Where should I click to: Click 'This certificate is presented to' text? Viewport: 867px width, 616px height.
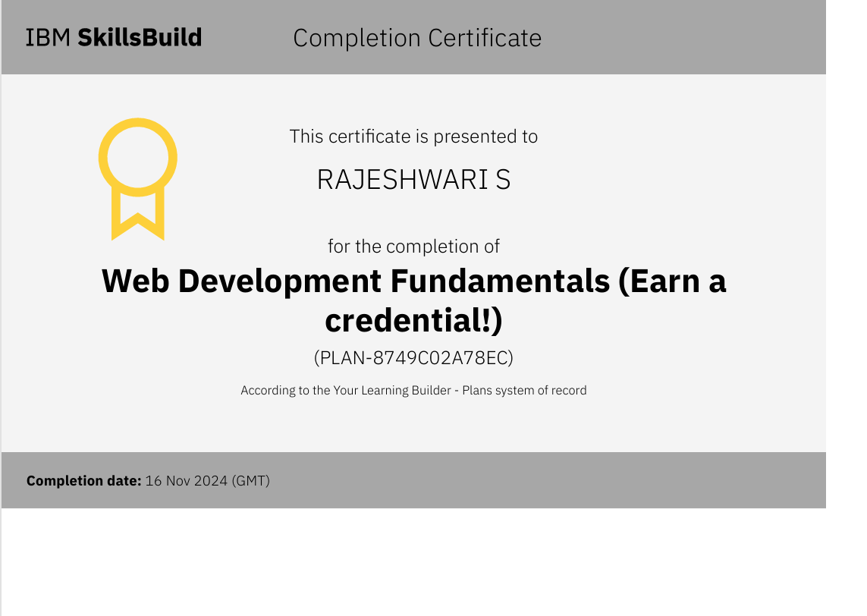[x=413, y=137]
